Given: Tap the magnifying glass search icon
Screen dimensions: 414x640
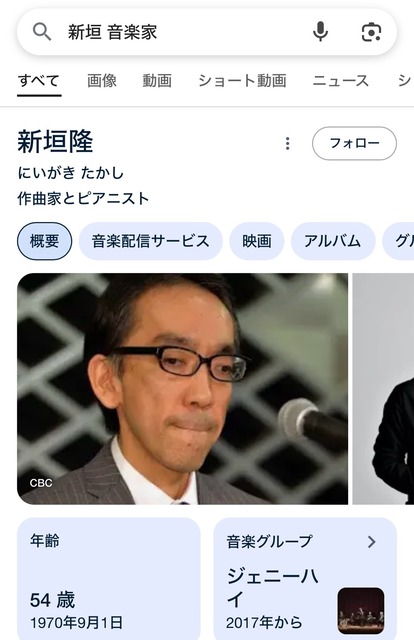Looking at the screenshot, I should click(x=42, y=31).
